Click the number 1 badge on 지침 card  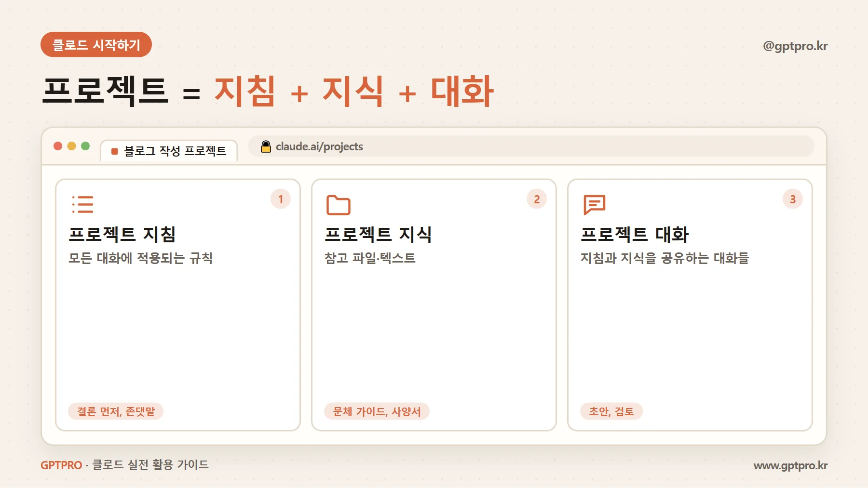point(281,199)
